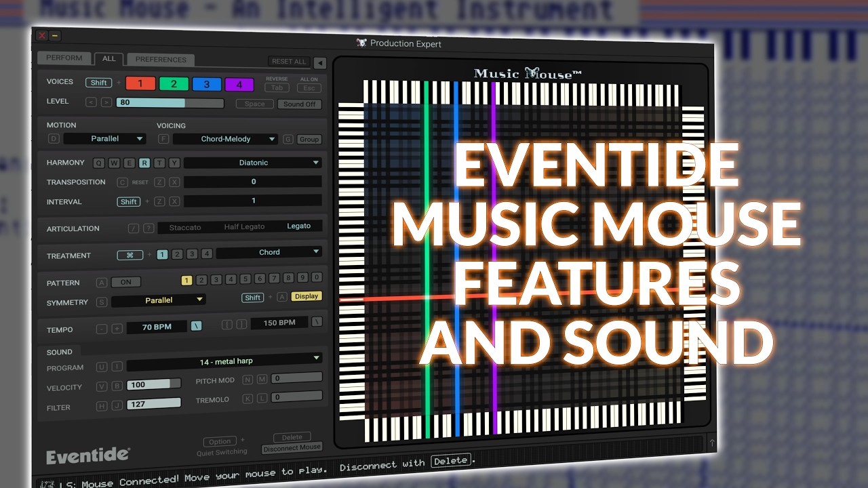This screenshot has width=868, height=488.
Task: Click the slash key beside Articulation
Action: [x=134, y=228]
